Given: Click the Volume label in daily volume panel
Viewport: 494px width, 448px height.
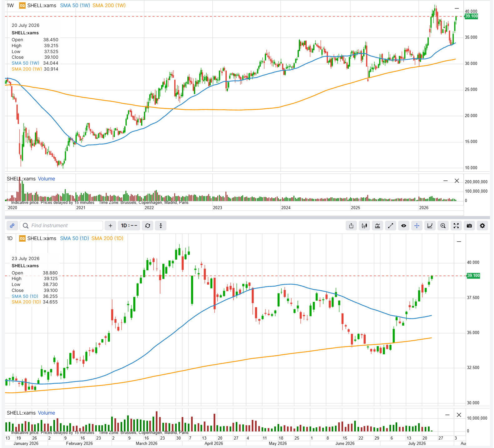Looking at the screenshot, I should (x=47, y=413).
